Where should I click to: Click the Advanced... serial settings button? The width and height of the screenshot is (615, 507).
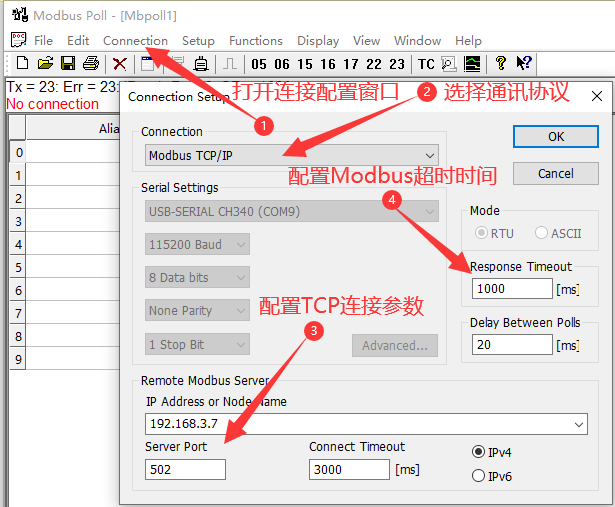click(395, 345)
